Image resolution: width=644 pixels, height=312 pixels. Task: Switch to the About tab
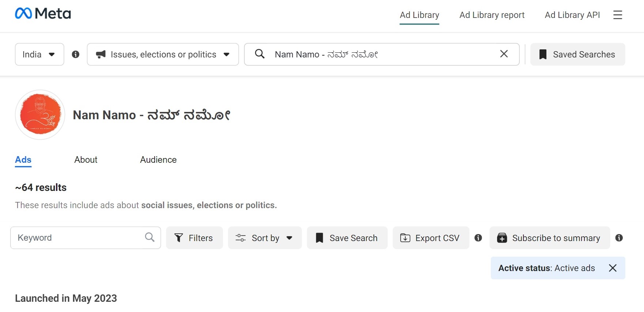tap(86, 160)
